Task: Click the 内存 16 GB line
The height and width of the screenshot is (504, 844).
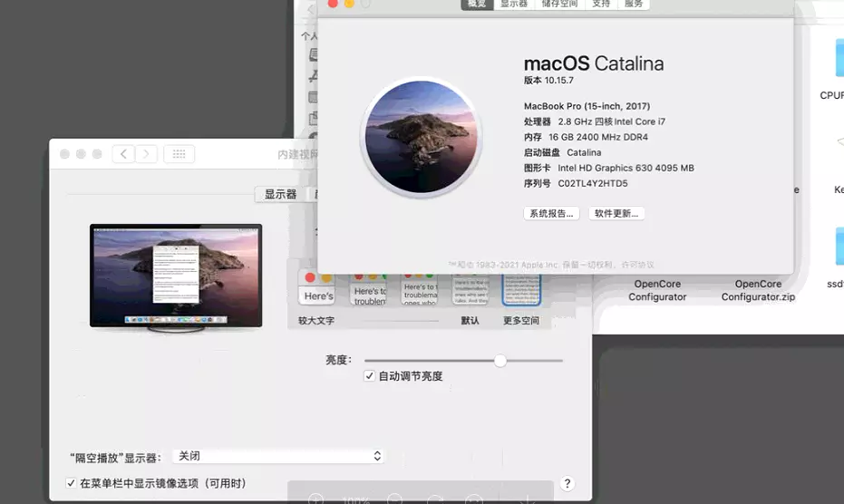Action: pyautogui.click(x=586, y=137)
